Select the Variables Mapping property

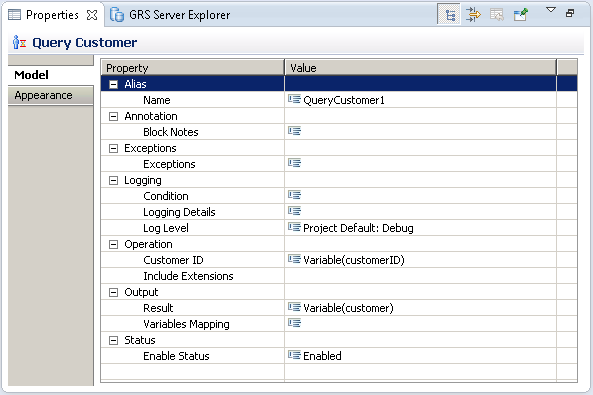pyautogui.click(x=186, y=324)
